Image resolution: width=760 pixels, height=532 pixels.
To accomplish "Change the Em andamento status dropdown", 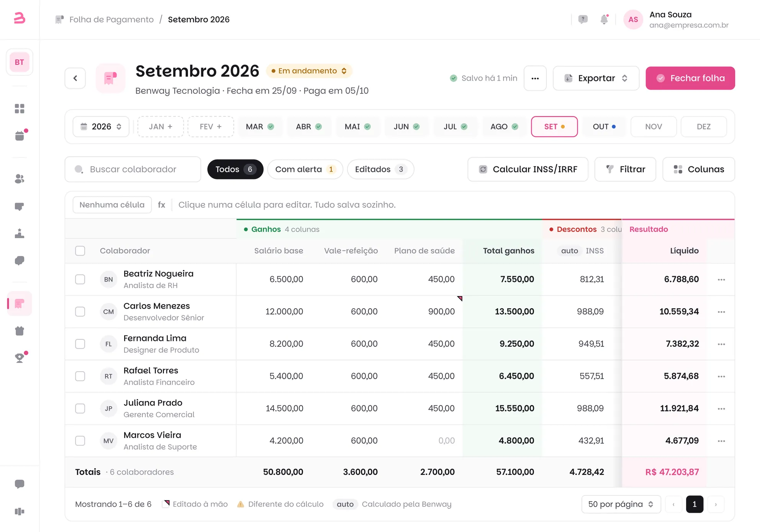I will point(309,71).
